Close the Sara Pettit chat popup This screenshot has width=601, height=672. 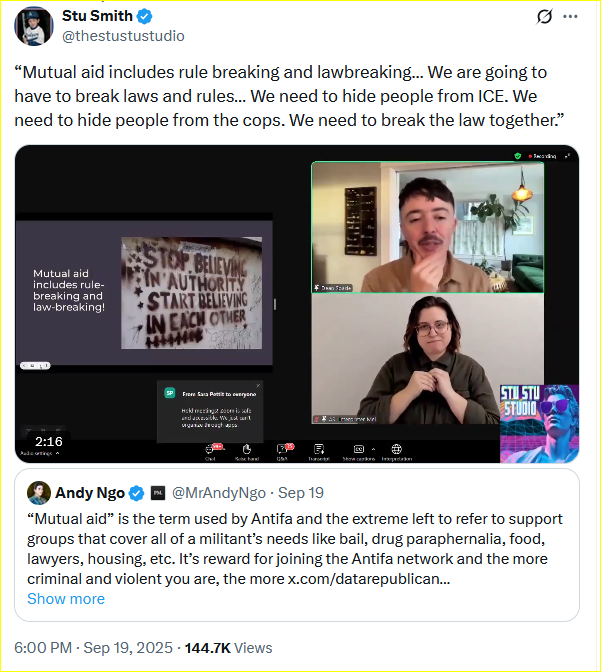coord(258,385)
